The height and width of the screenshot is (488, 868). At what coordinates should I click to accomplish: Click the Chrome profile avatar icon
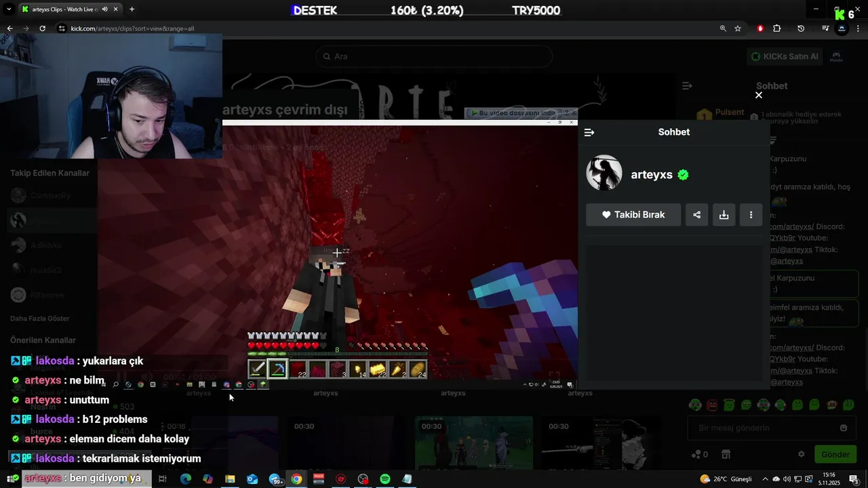click(842, 28)
